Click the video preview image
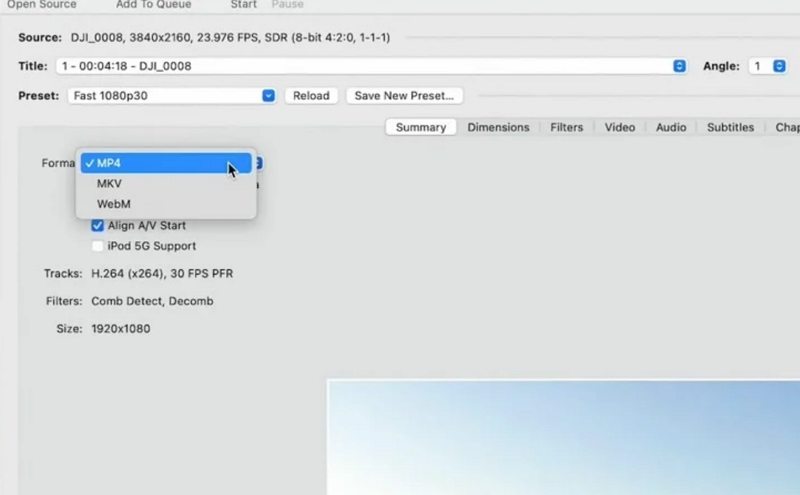Viewport: 800px width, 495px height. pyautogui.click(x=563, y=437)
